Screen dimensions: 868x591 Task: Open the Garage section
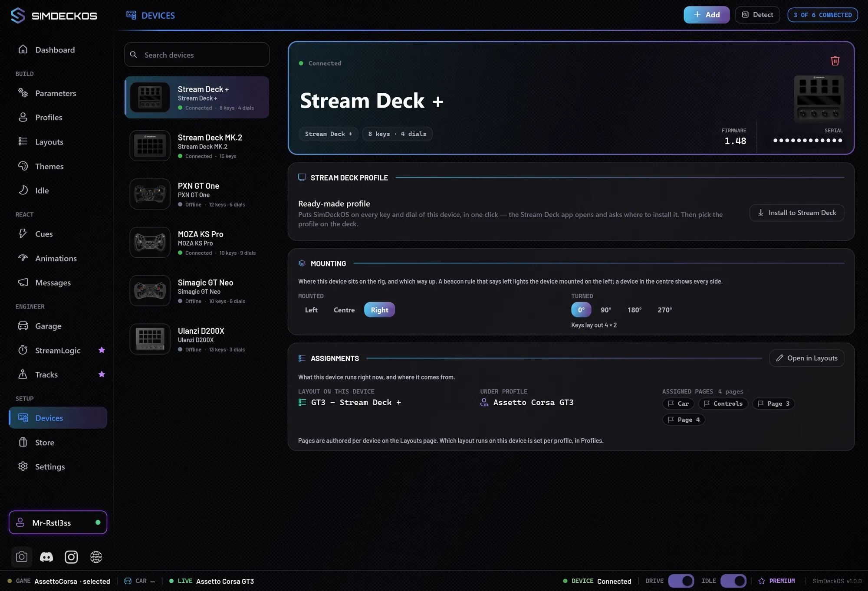pos(58,326)
